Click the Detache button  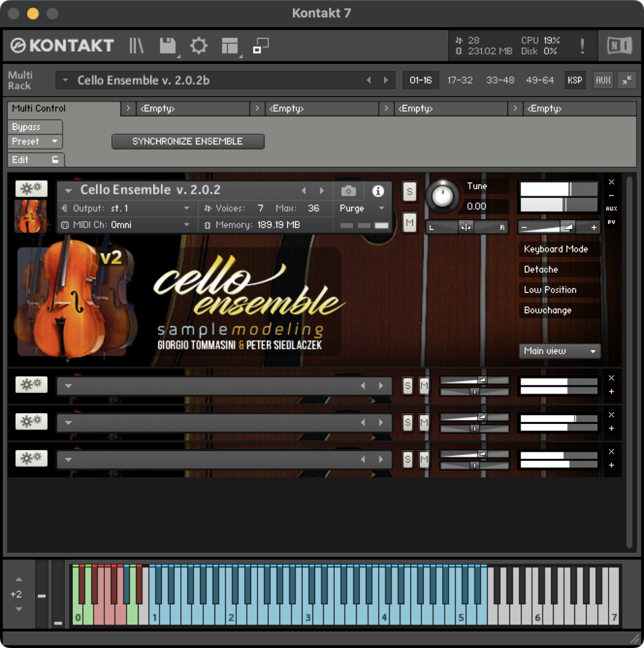559,270
